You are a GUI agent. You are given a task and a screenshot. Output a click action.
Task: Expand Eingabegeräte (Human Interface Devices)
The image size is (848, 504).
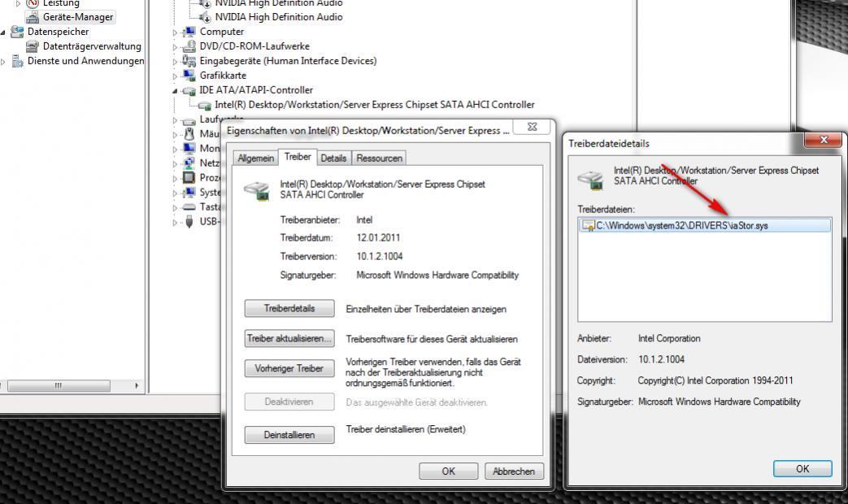point(175,63)
